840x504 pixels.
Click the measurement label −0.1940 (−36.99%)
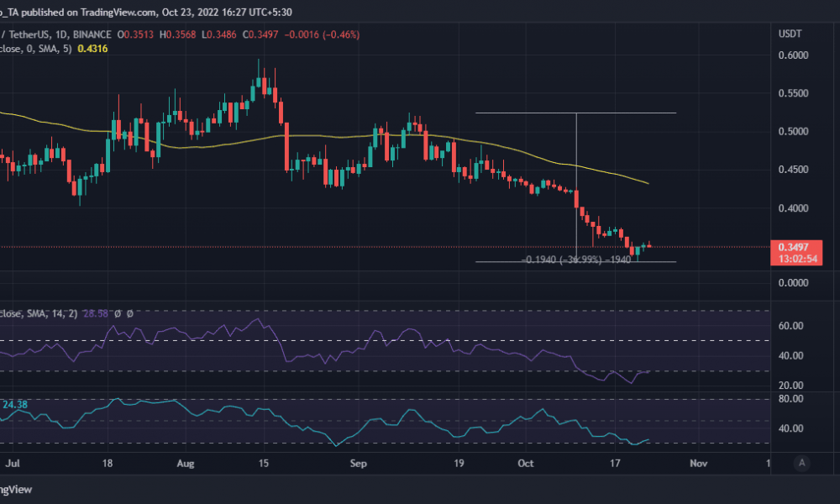click(563, 260)
